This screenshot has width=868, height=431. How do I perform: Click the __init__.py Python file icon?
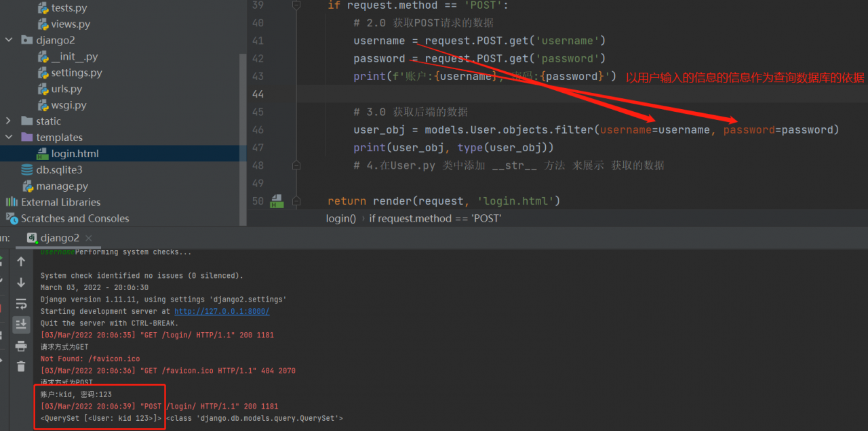(x=43, y=56)
